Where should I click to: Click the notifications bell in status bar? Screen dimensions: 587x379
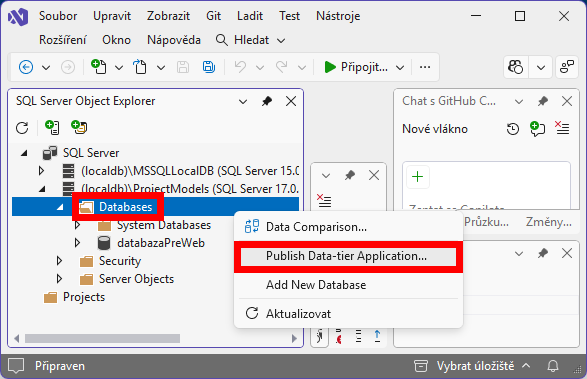coord(553,366)
